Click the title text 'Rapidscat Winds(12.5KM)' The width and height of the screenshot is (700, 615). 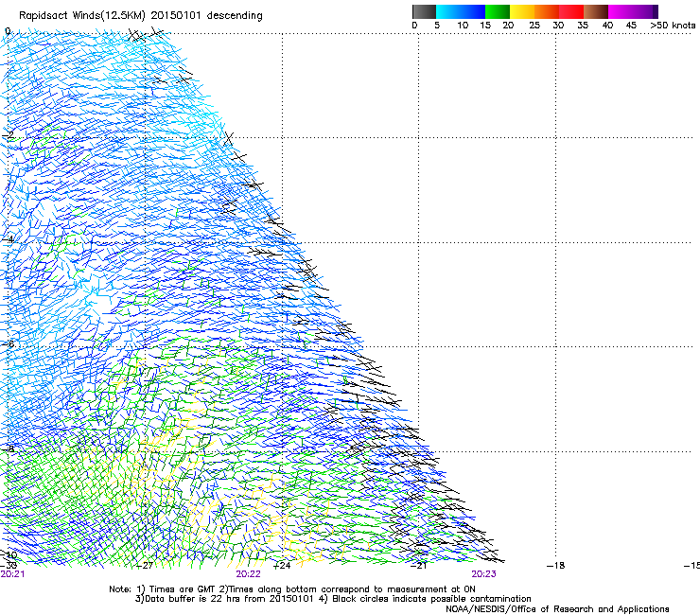click(x=82, y=16)
